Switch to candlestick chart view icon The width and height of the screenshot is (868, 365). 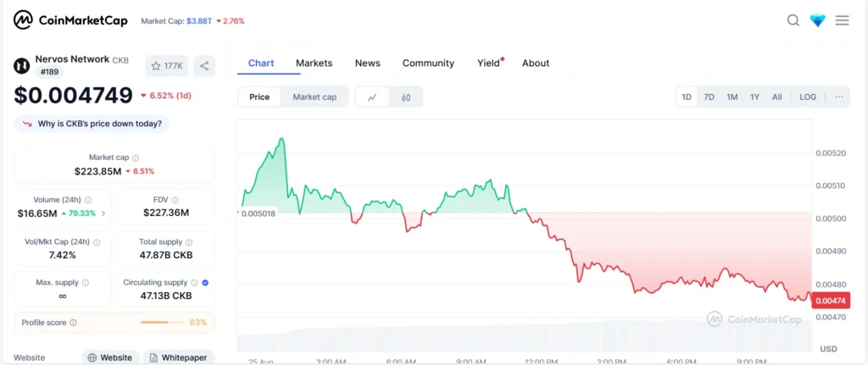point(406,97)
